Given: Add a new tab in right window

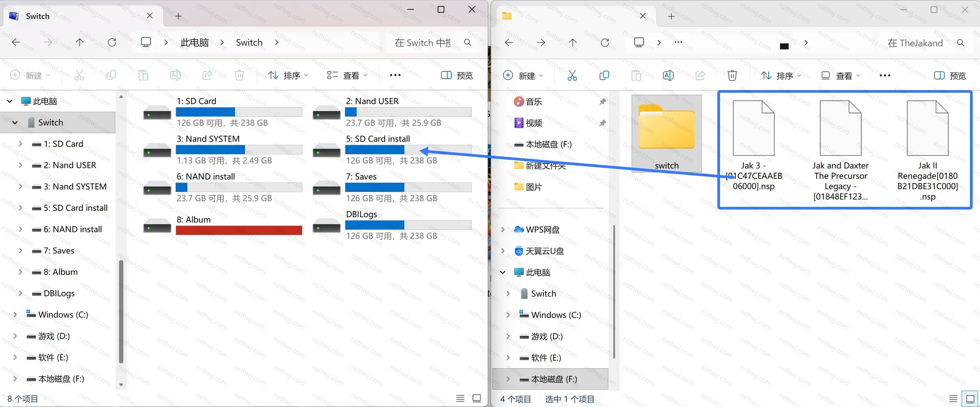Looking at the screenshot, I should [x=671, y=16].
